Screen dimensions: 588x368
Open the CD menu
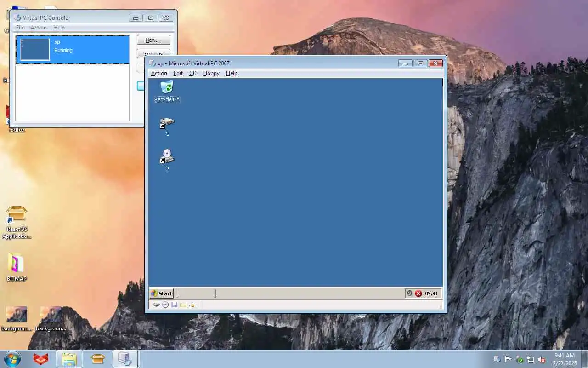pos(193,73)
